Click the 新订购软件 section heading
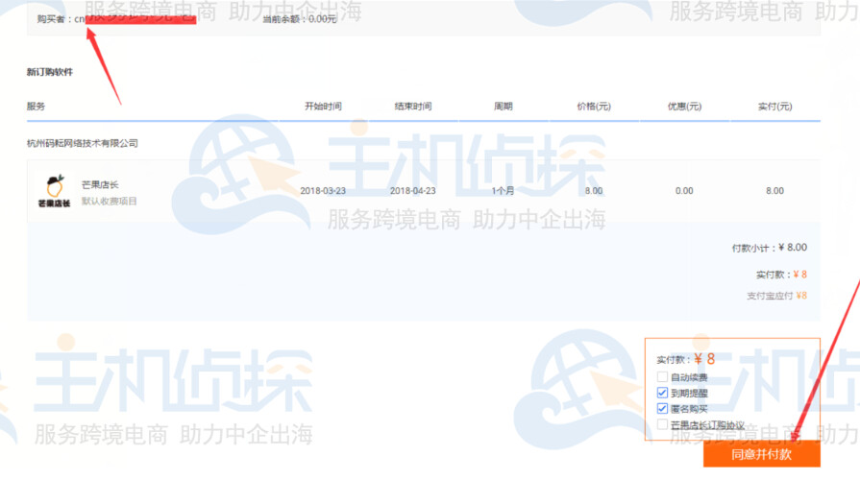 tap(50, 72)
